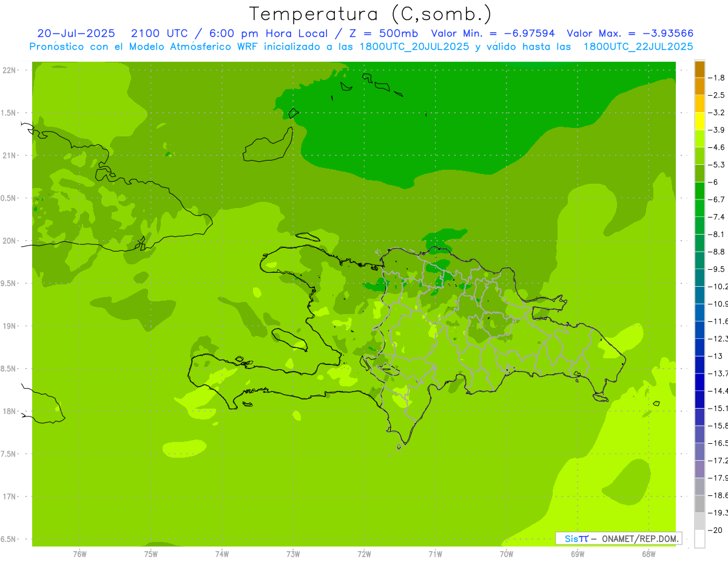Click the '-5.3' colorbar value

pos(716,164)
